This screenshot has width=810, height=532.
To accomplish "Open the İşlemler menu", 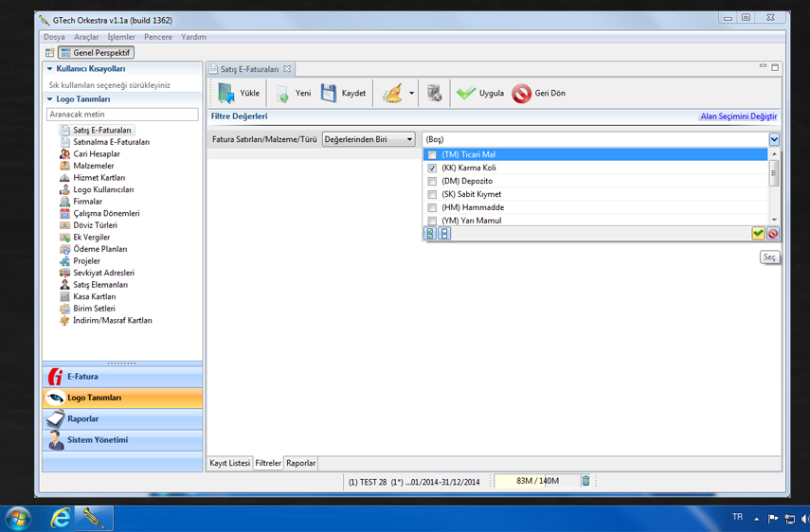I will [x=121, y=37].
